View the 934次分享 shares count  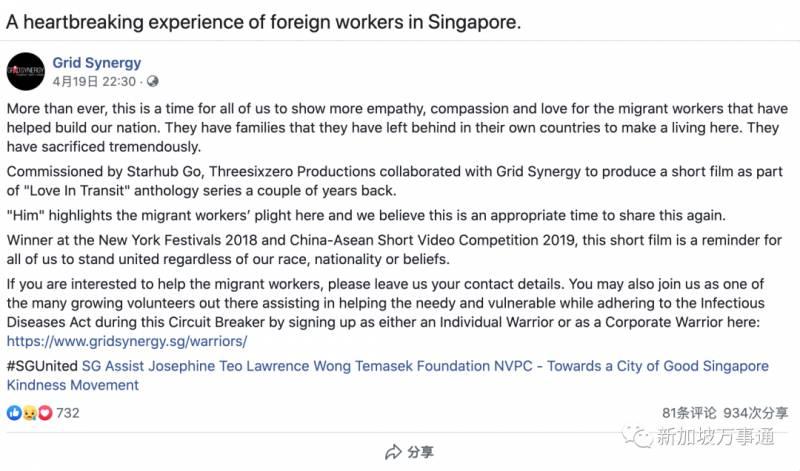tap(755, 412)
